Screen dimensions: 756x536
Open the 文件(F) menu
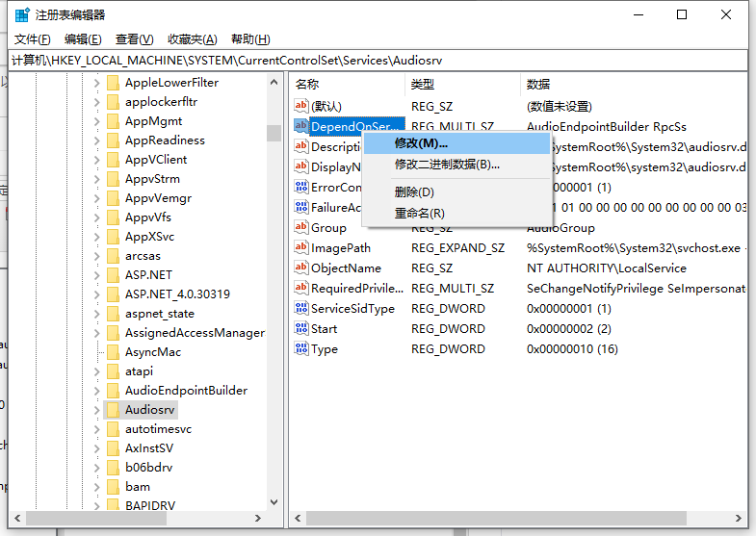[33, 39]
